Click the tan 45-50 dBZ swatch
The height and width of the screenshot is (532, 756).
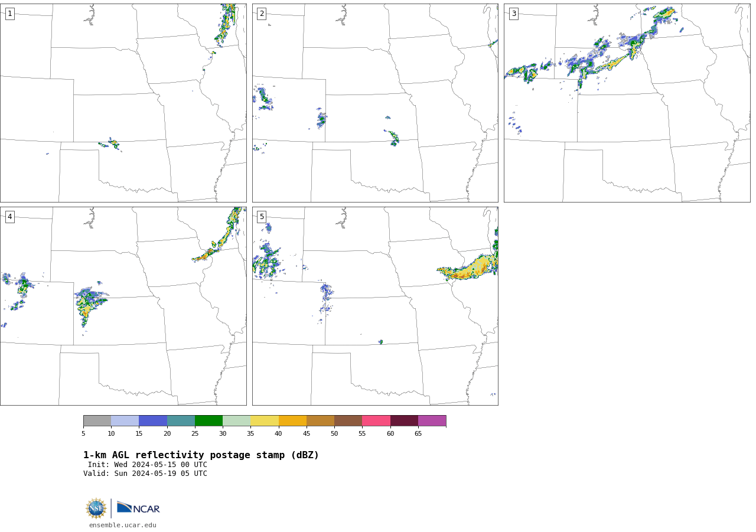320,420
